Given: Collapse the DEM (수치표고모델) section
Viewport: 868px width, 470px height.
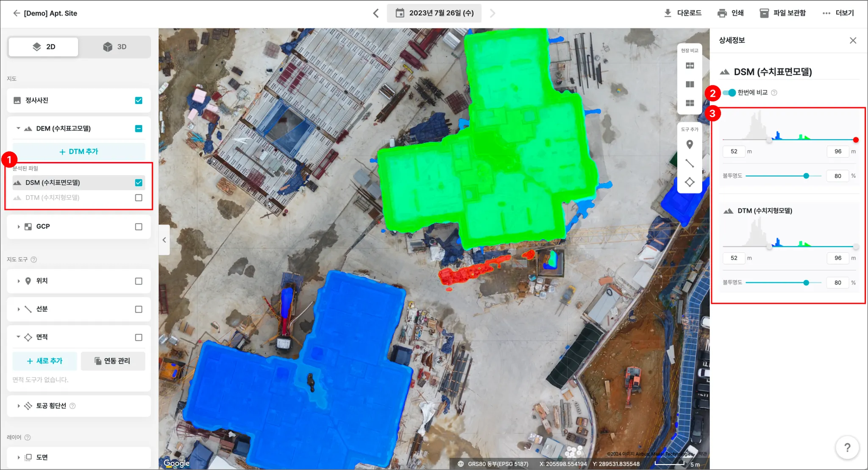Looking at the screenshot, I should pyautogui.click(x=18, y=129).
